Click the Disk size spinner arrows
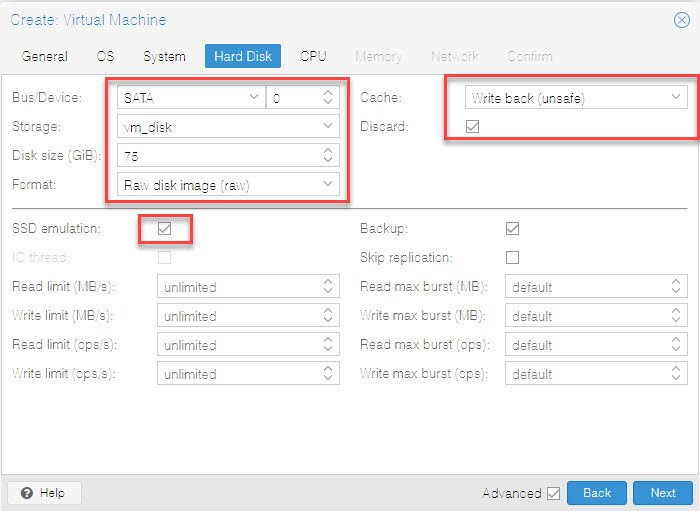 [x=328, y=155]
